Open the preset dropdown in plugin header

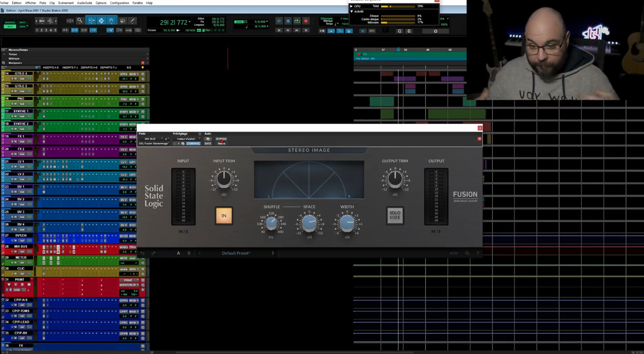point(186,139)
